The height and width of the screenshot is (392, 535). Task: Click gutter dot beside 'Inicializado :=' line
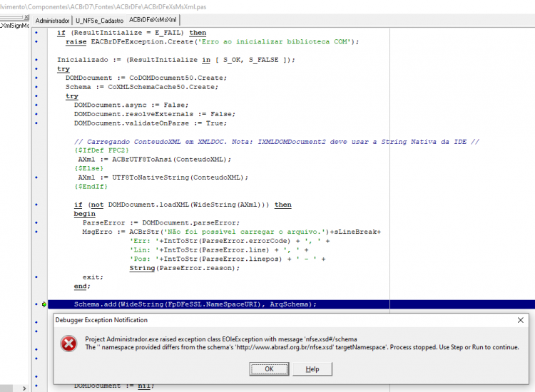coord(36,60)
